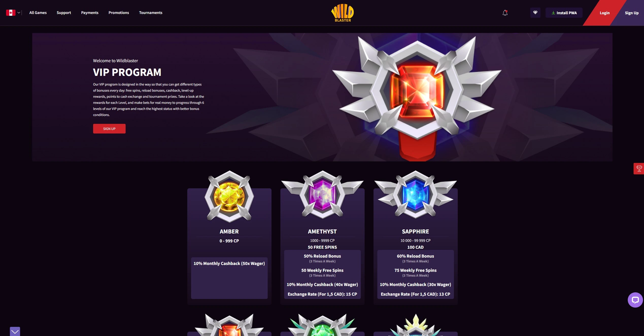
Task: Open the trophy tournaments side widget
Action: pos(639,169)
